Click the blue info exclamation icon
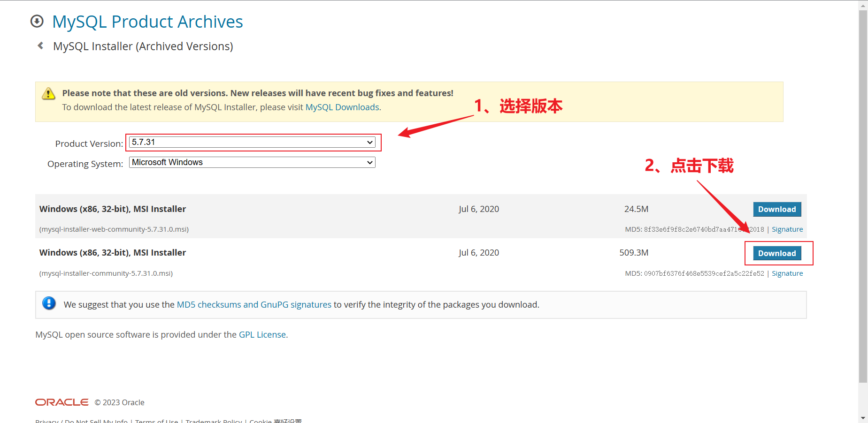Image resolution: width=868 pixels, height=423 pixels. point(49,303)
